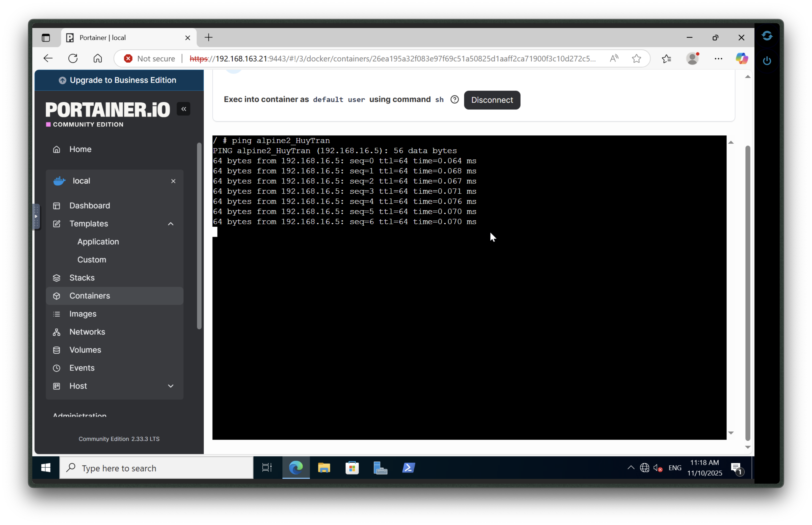
Task: Click the Read Aloud icon in address bar
Action: 614,59
